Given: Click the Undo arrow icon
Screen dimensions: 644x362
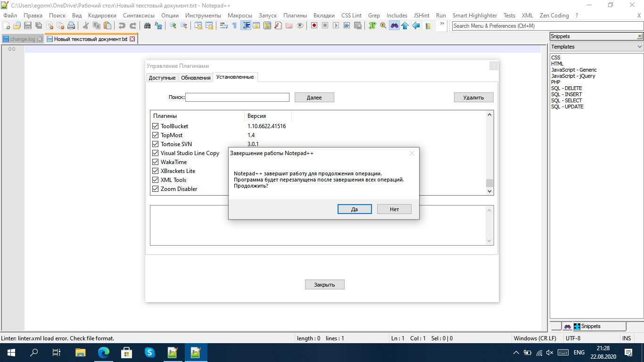Looking at the screenshot, I should click(x=122, y=25).
